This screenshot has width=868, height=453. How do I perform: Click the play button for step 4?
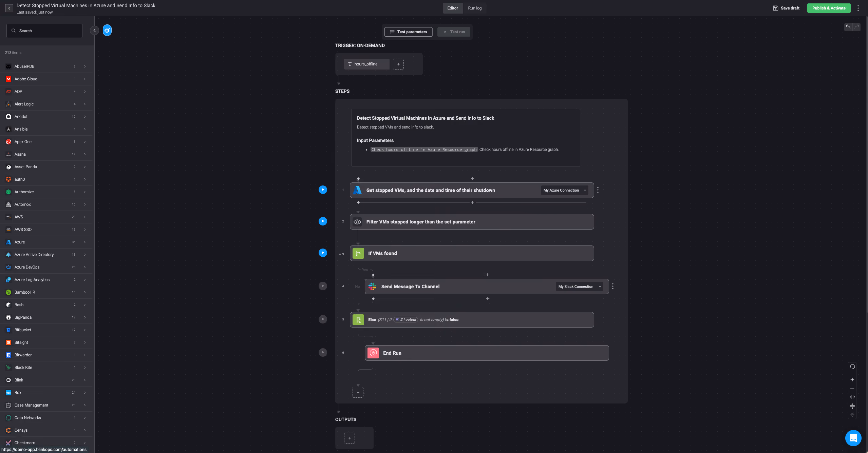click(x=323, y=286)
